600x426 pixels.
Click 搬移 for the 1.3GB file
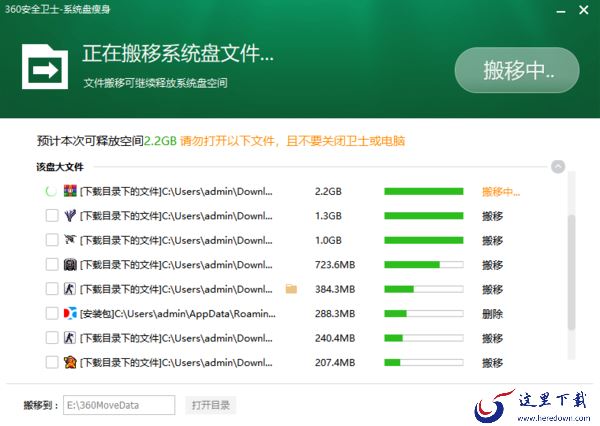(492, 216)
